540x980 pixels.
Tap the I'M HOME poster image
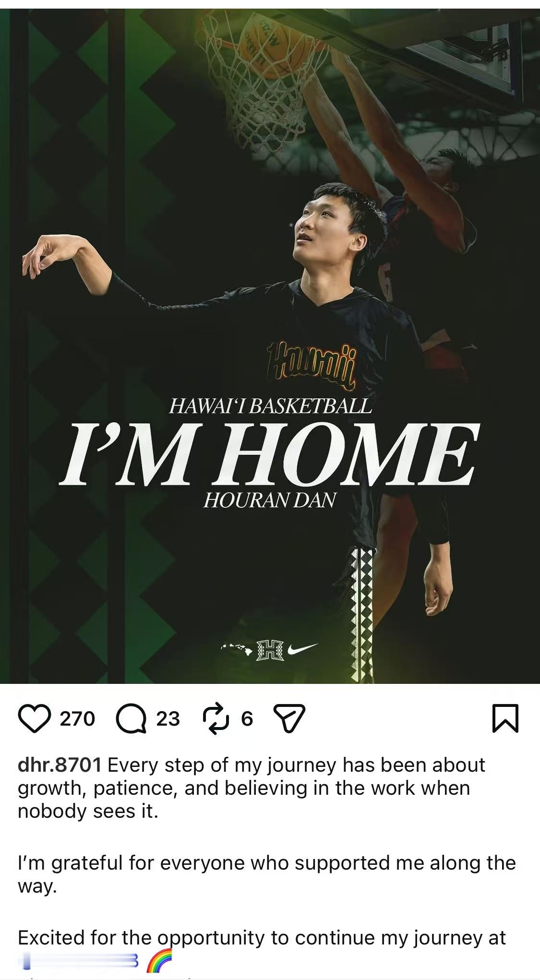pyautogui.click(x=270, y=346)
